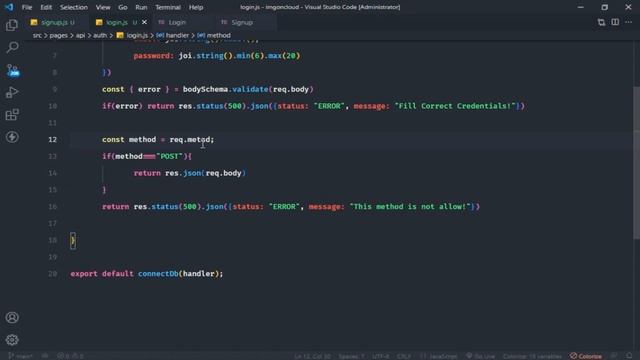Open the Help menu

[196, 7]
